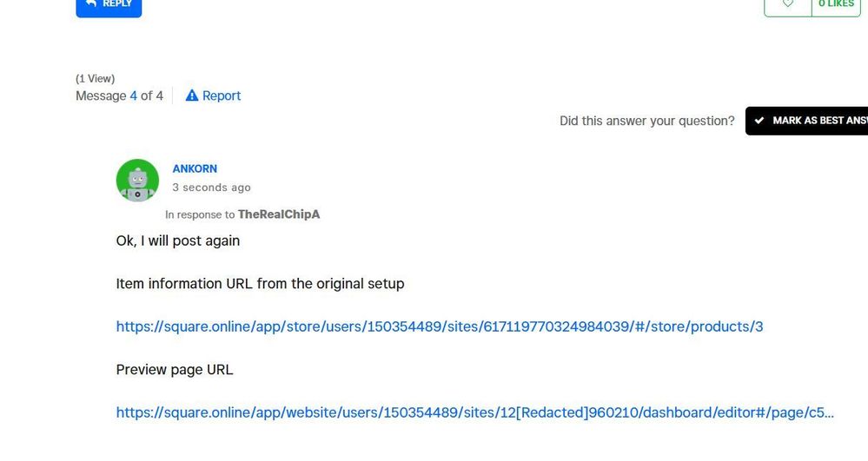Click the reply arrow icon

pyautogui.click(x=90, y=3)
